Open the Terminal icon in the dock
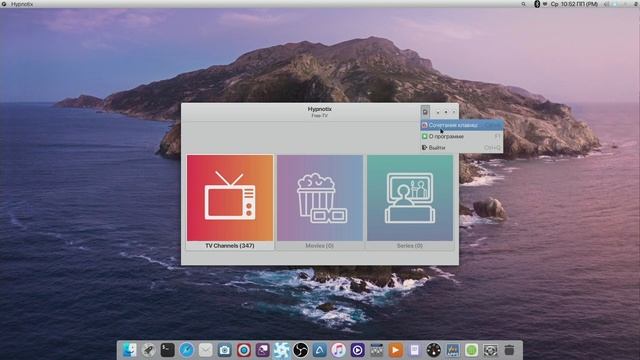Image resolution: width=640 pixels, height=360 pixels. [167, 350]
